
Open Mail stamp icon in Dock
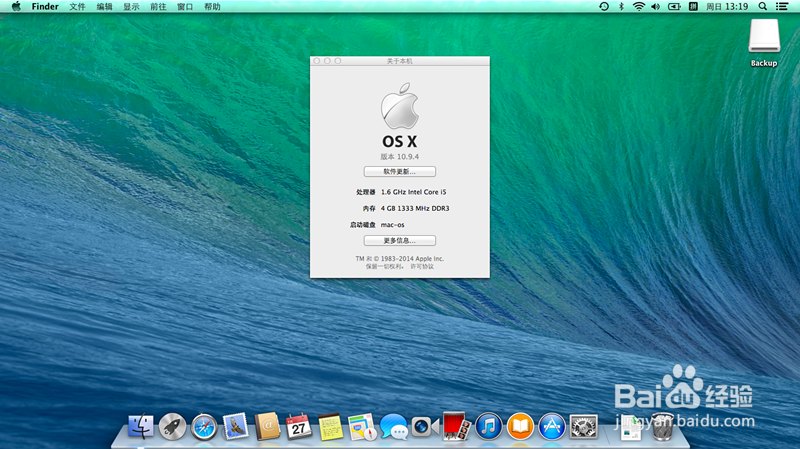point(236,426)
